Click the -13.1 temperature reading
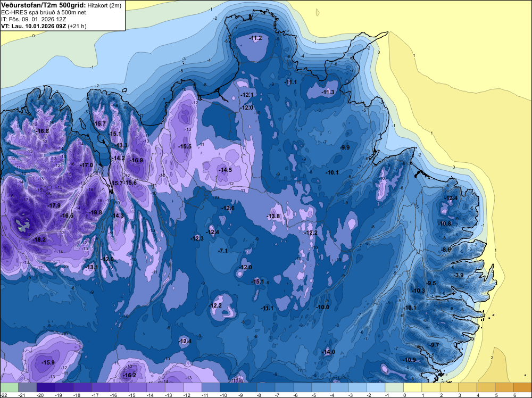The image size is (532, 398). click(92, 267)
